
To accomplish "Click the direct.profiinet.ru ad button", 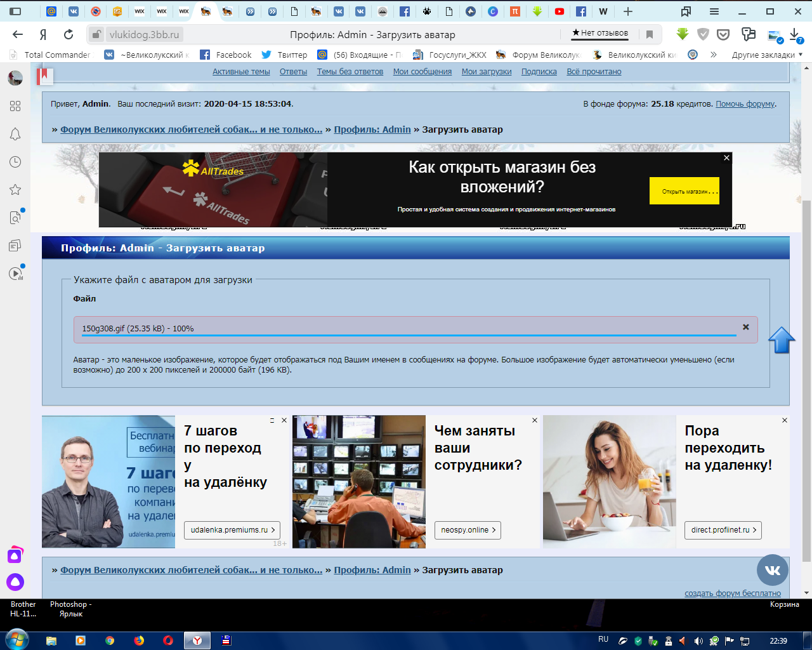I will pyautogui.click(x=723, y=530).
